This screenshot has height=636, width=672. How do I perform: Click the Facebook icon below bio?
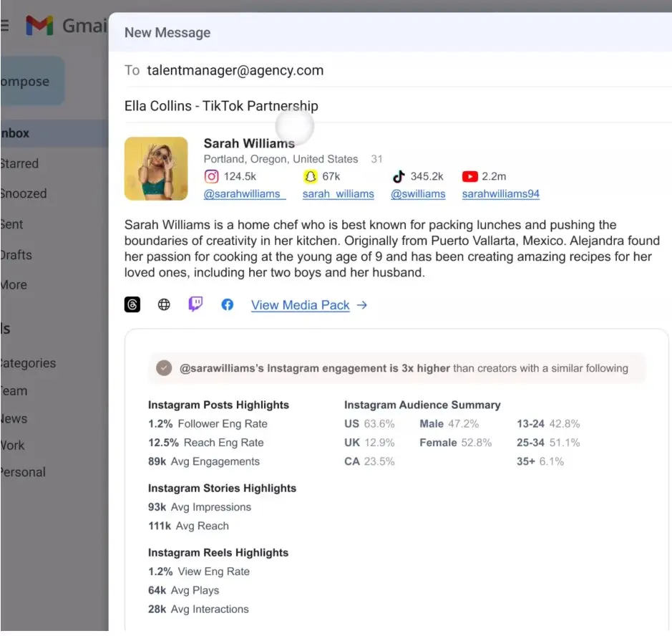click(227, 305)
